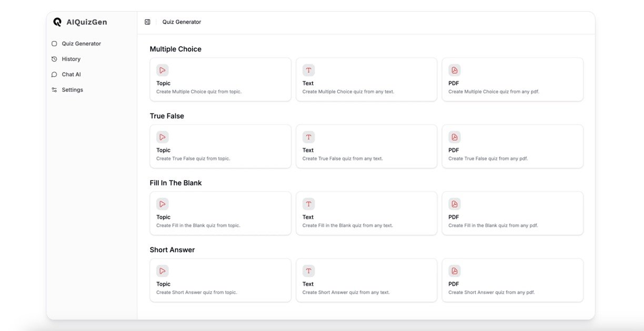Click the True False PDF file icon
This screenshot has width=644, height=331.
click(x=454, y=137)
